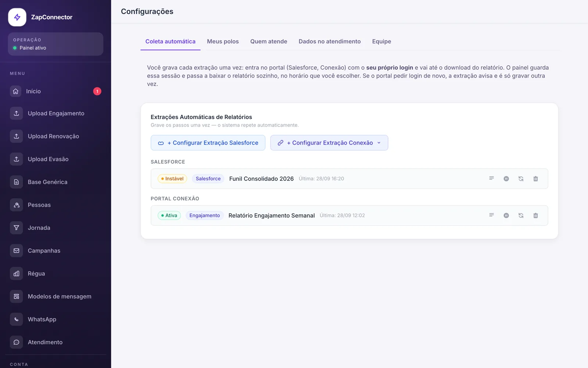Switch to the Meus polos tab

pos(223,42)
